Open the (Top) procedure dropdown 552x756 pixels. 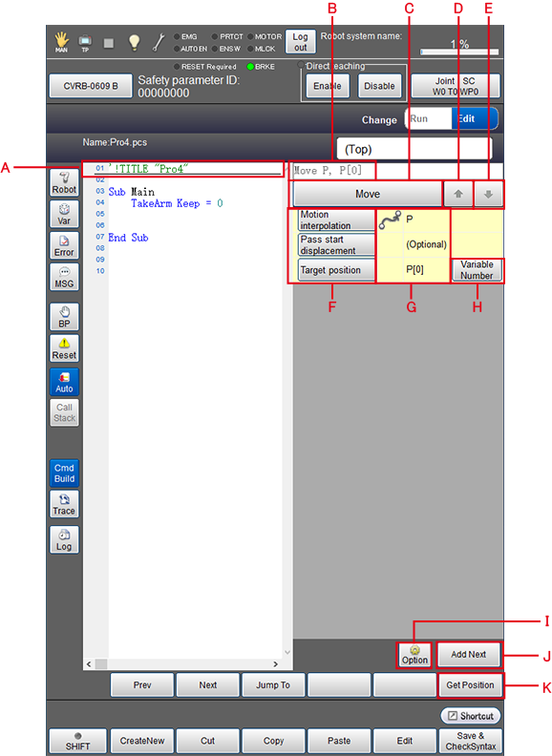tap(414, 149)
